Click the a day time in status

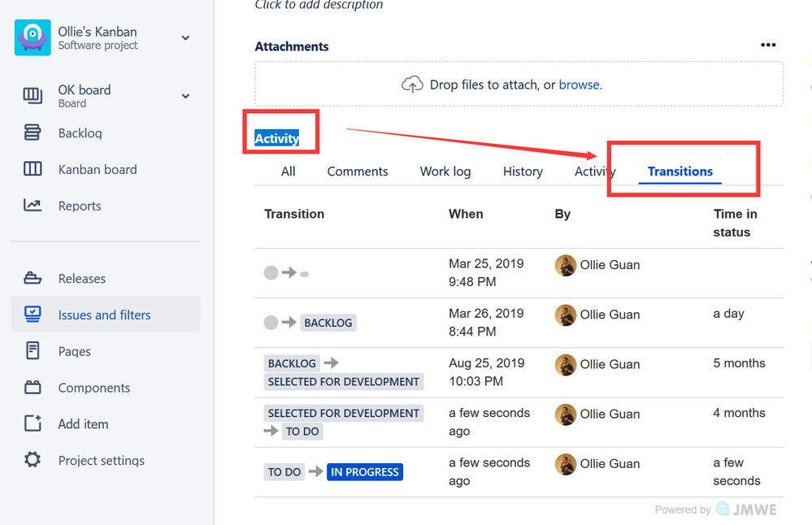pos(728,313)
